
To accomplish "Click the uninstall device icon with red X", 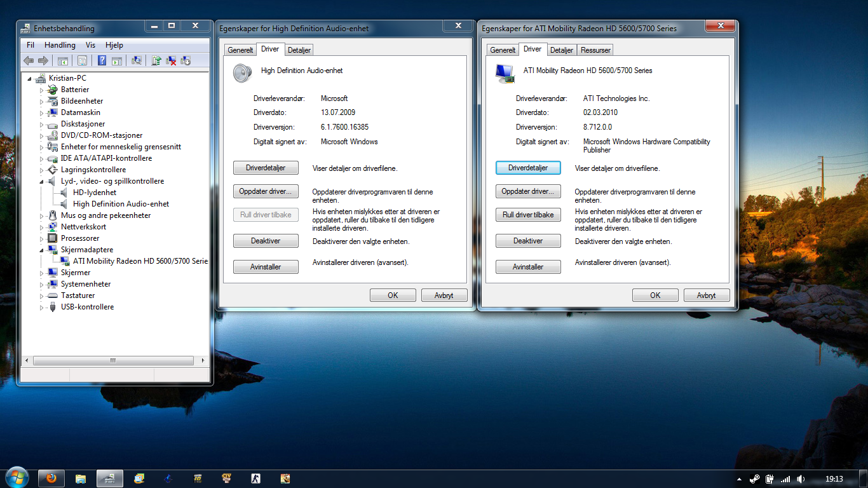I will click(171, 60).
